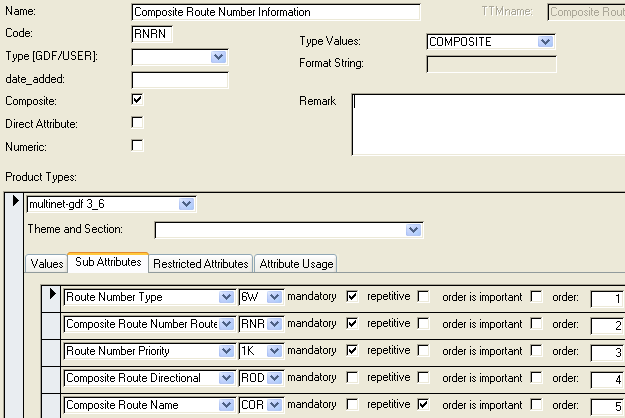Edit the Name field 'Composite Route Number Information'
This screenshot has height=418, width=625.
click(275, 12)
